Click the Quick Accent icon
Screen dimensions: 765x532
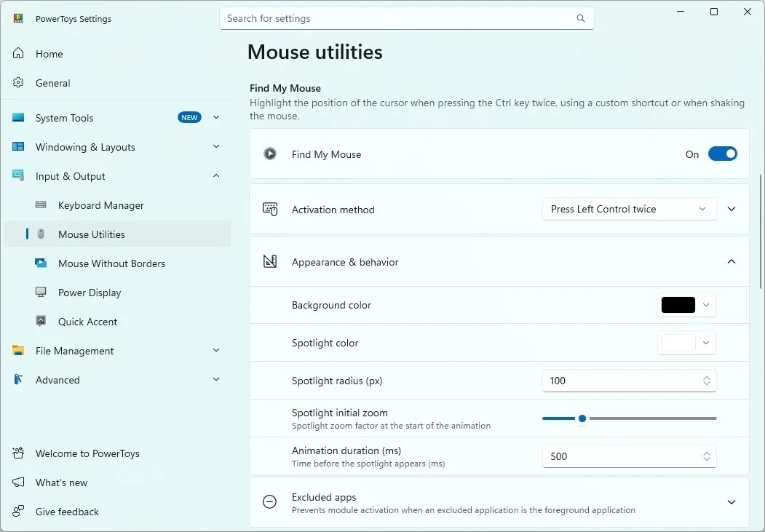[41, 322]
